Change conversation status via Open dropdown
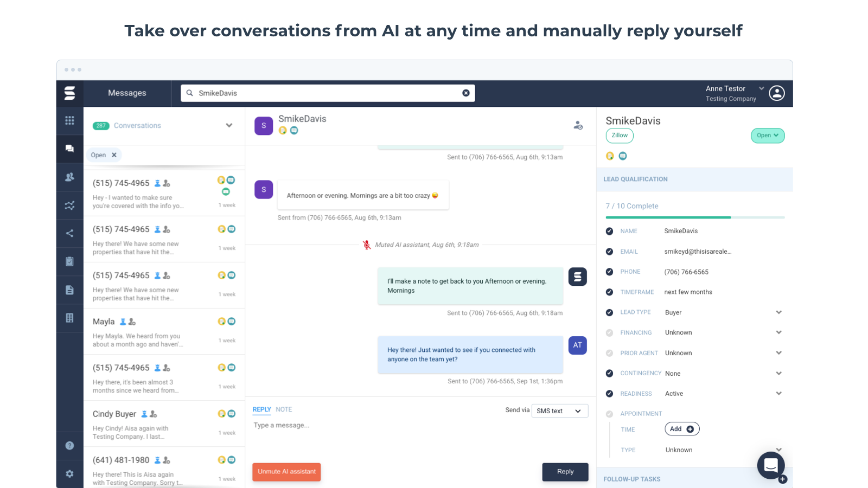 (768, 136)
